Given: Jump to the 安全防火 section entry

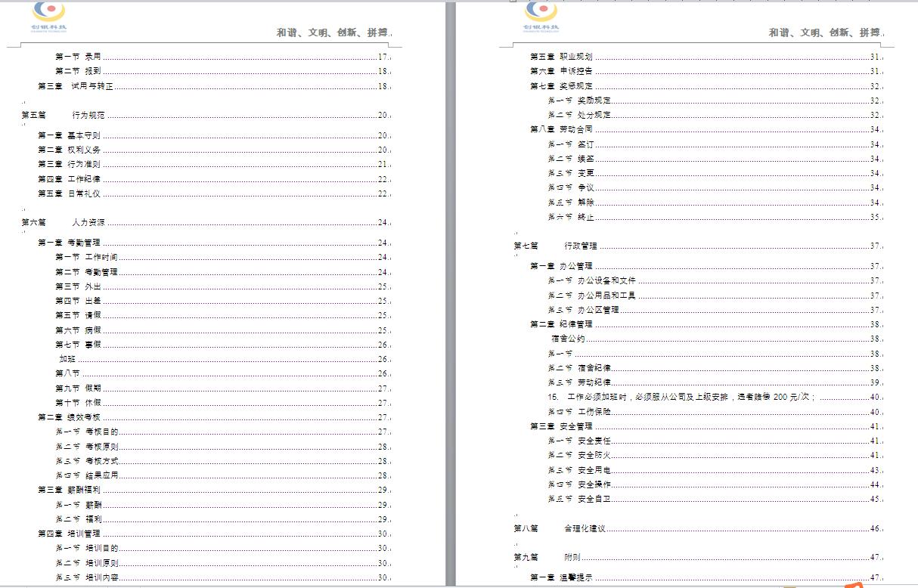Looking at the screenshot, I should click(594, 455).
